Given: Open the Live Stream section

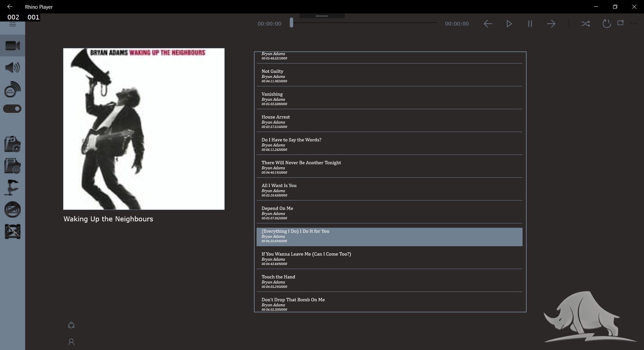Looking at the screenshot, I should click(13, 89).
